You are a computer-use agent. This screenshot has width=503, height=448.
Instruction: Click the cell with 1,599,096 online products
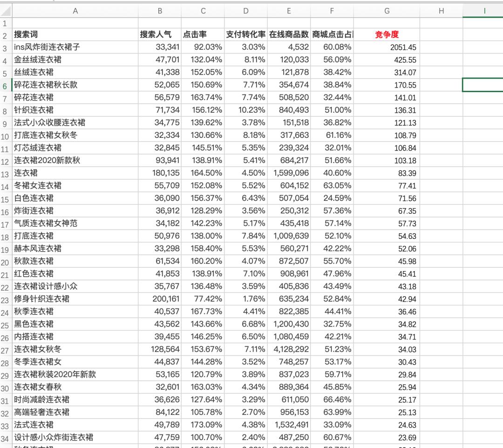289,173
